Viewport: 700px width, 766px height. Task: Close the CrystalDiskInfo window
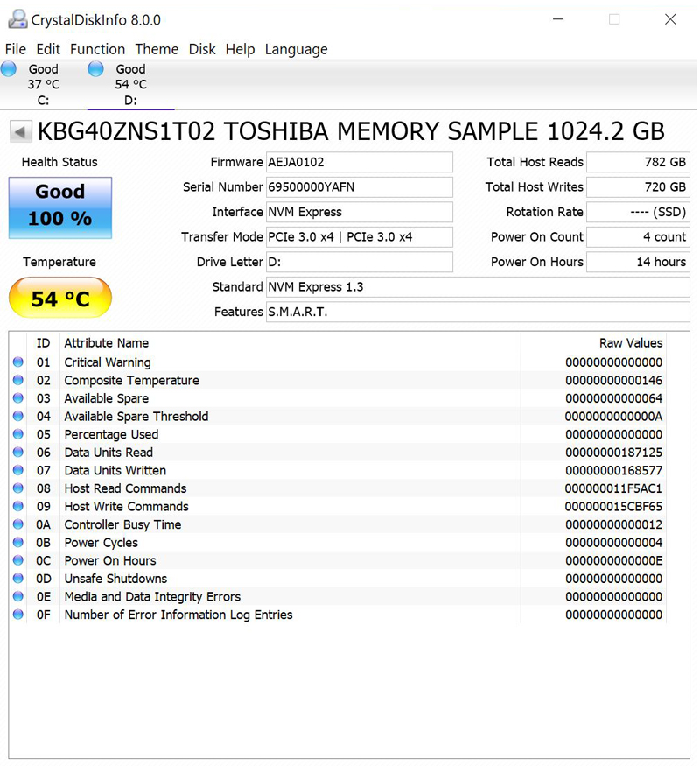(x=671, y=19)
